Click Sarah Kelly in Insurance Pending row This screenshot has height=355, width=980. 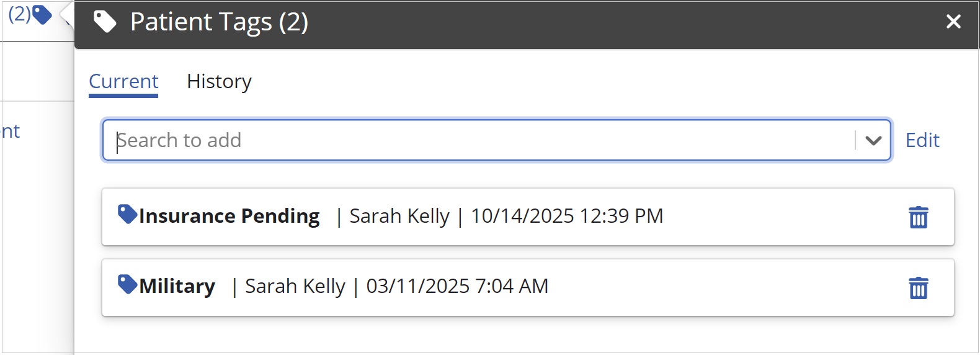399,216
